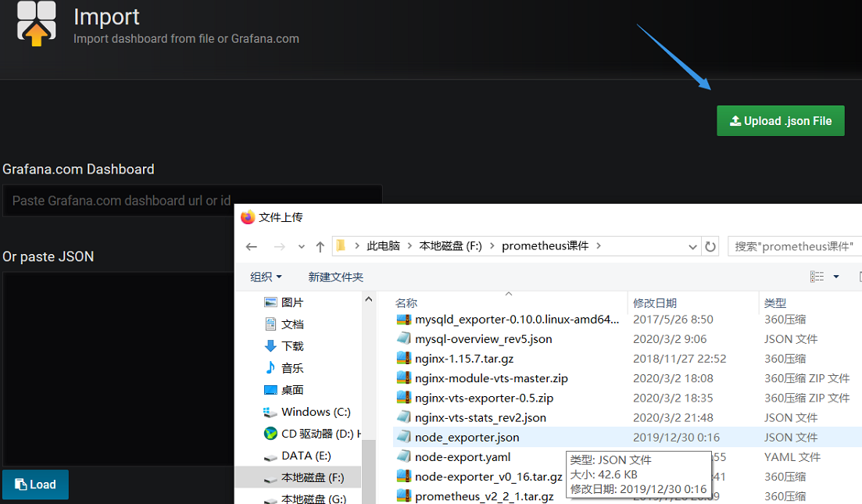Select file mysql-overview_rev5.json
The width and height of the screenshot is (862, 504).
[x=483, y=339]
